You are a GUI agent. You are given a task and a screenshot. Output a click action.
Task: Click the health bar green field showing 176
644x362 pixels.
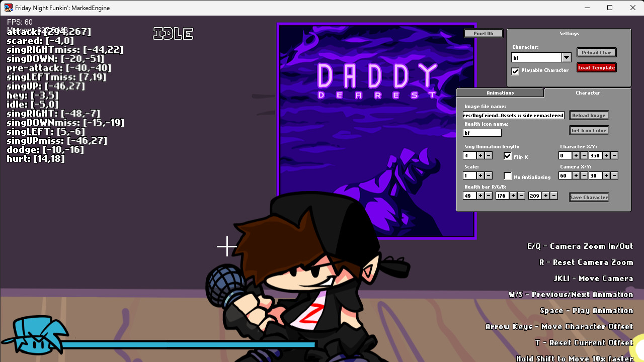point(502,196)
